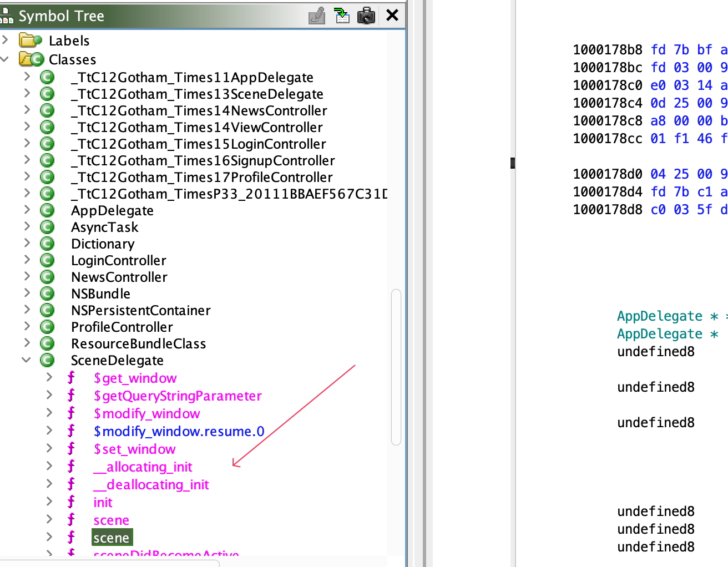The height and width of the screenshot is (567, 728).
Task: Click the class icon beside NSBundle
Action: (x=47, y=293)
